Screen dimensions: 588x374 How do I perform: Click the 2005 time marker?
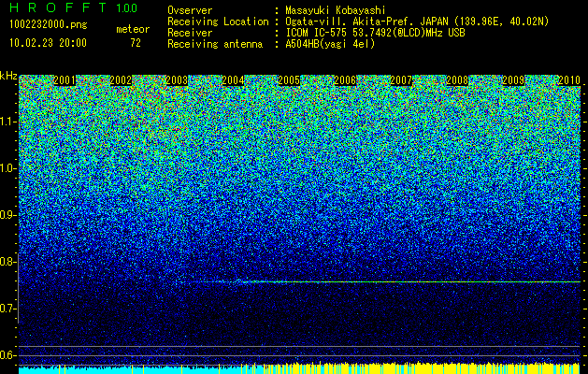pos(289,80)
